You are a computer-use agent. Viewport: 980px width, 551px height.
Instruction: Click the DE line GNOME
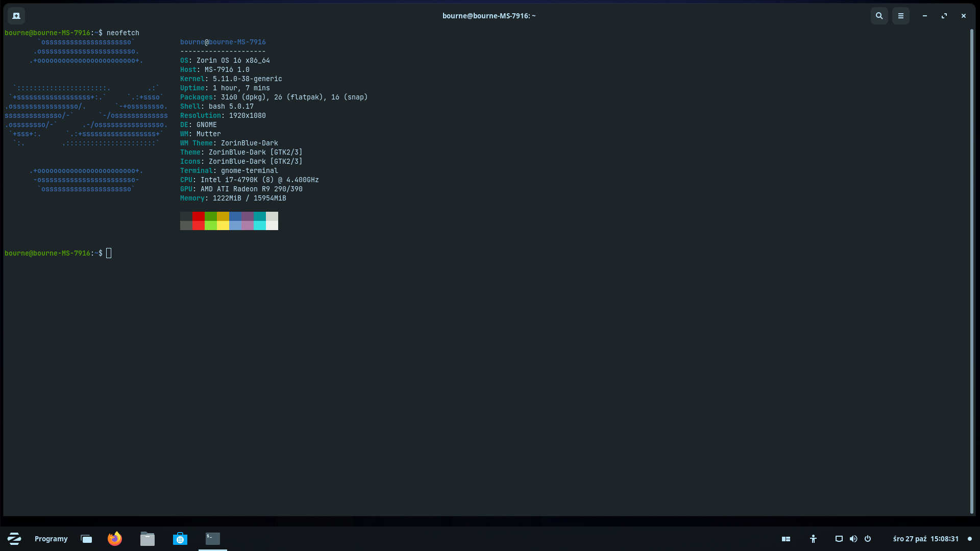pos(199,124)
